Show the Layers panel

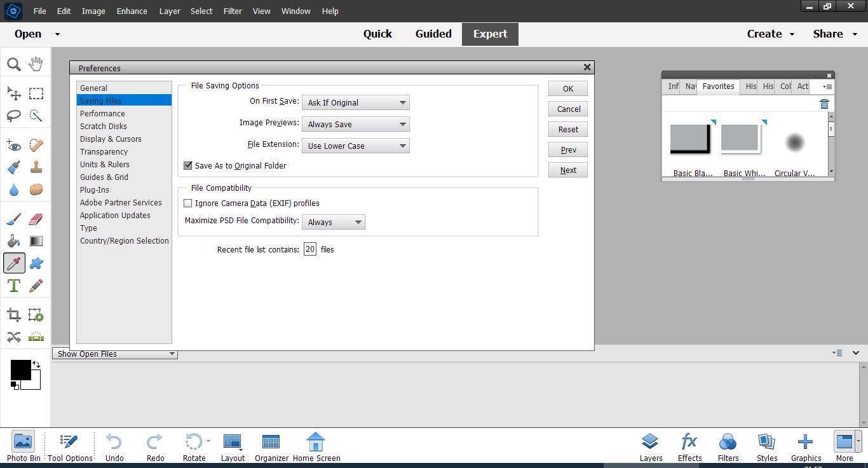point(651,446)
